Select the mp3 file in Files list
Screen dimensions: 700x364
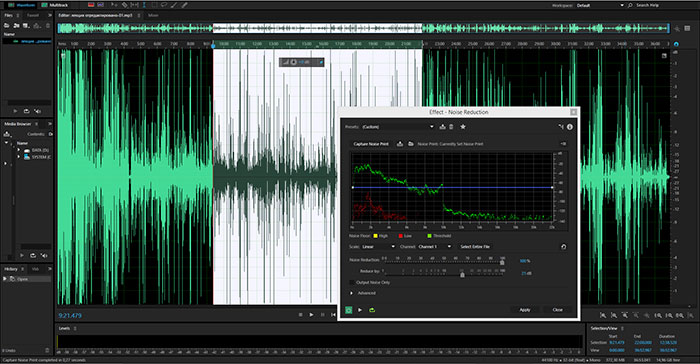tap(27, 41)
